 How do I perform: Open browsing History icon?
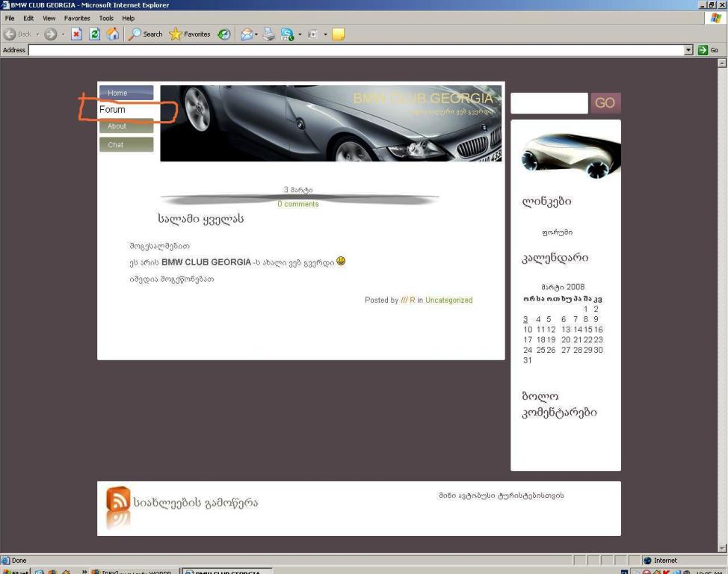[224, 34]
